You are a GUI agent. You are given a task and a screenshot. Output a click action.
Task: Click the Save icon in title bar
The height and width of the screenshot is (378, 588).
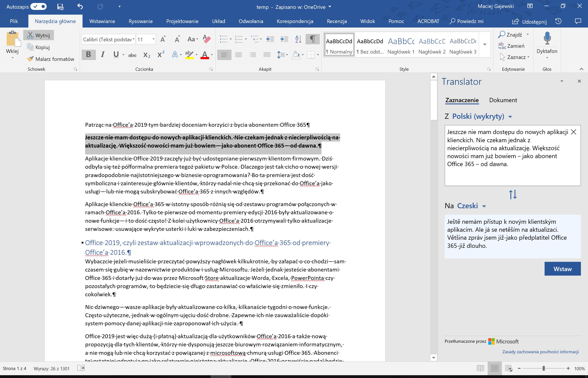(x=60, y=7)
